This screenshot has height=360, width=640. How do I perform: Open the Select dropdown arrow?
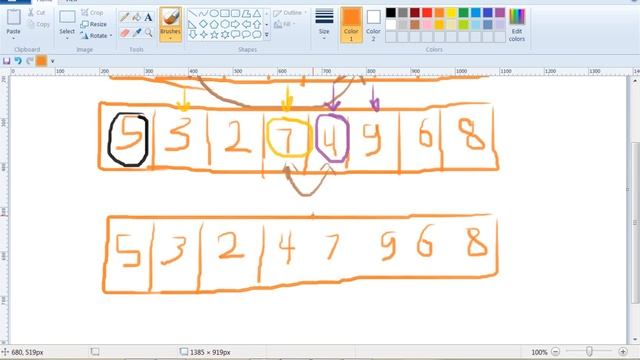pyautogui.click(x=67, y=38)
